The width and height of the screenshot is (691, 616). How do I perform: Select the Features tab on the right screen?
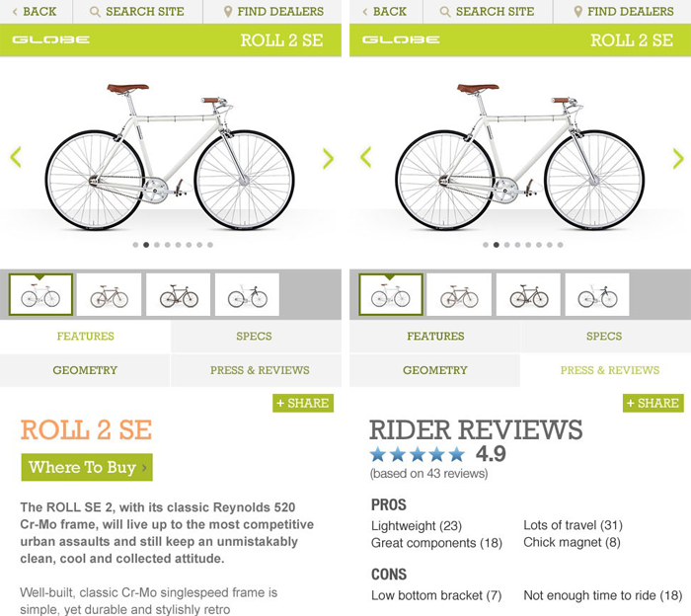click(x=435, y=337)
